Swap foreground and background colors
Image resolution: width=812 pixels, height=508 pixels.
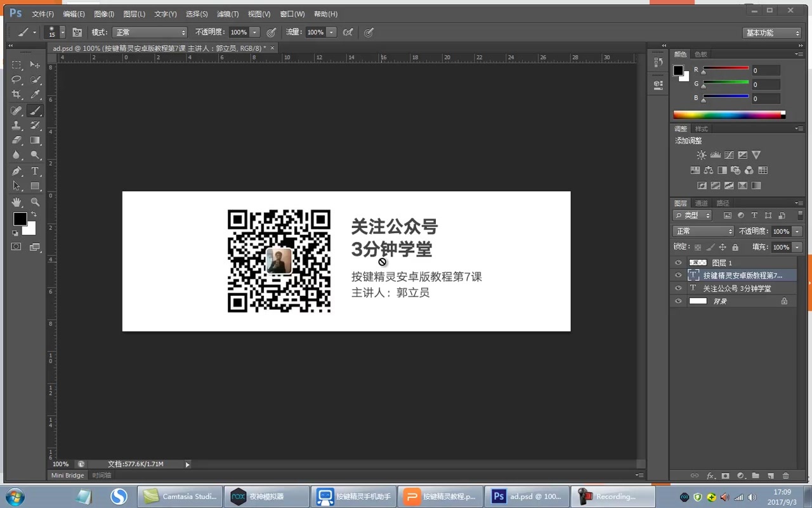pyautogui.click(x=34, y=215)
